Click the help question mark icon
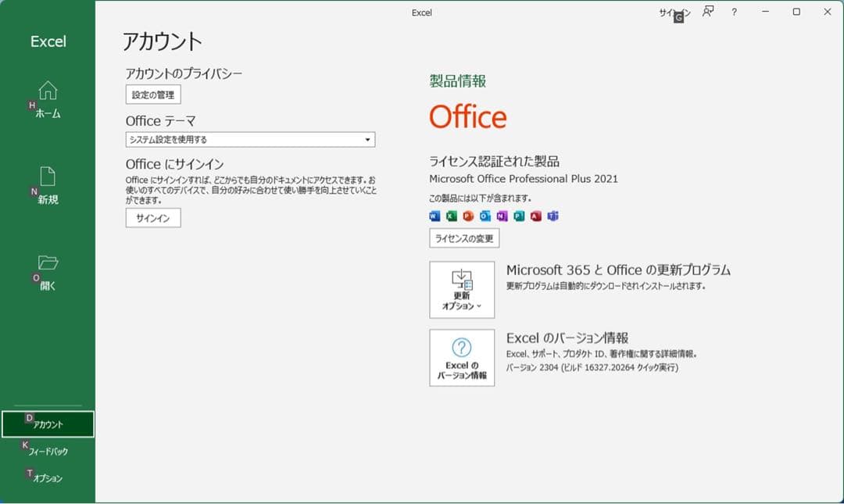 click(733, 12)
